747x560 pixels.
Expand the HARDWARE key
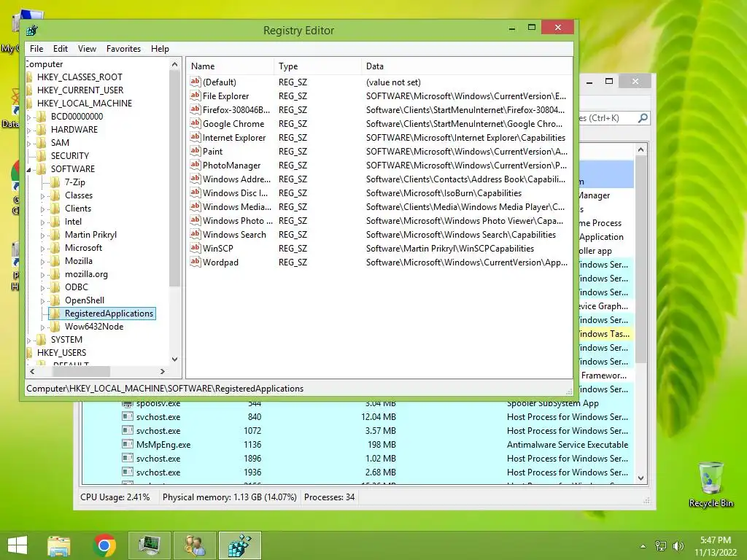(29, 130)
